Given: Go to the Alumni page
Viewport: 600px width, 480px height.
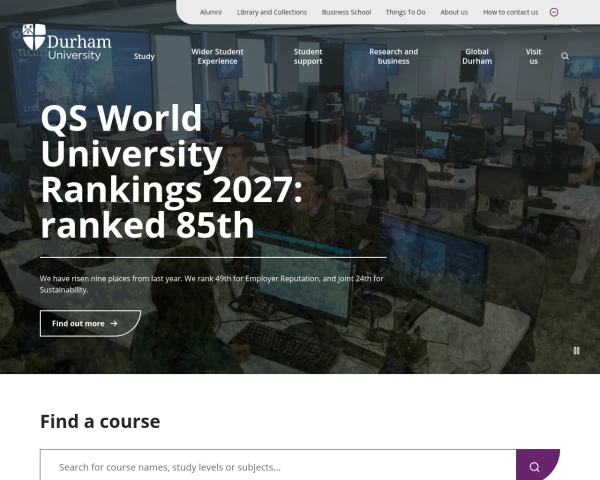Looking at the screenshot, I should click(x=211, y=12).
